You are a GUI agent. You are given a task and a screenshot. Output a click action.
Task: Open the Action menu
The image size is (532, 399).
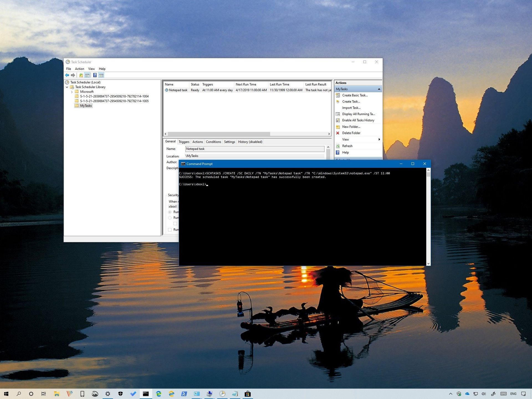(80, 69)
